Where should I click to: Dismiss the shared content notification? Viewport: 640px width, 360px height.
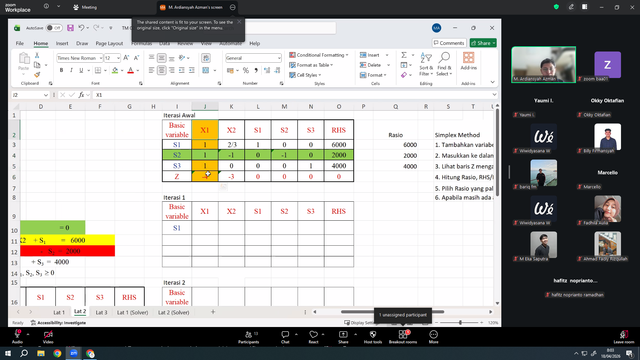coord(239,22)
